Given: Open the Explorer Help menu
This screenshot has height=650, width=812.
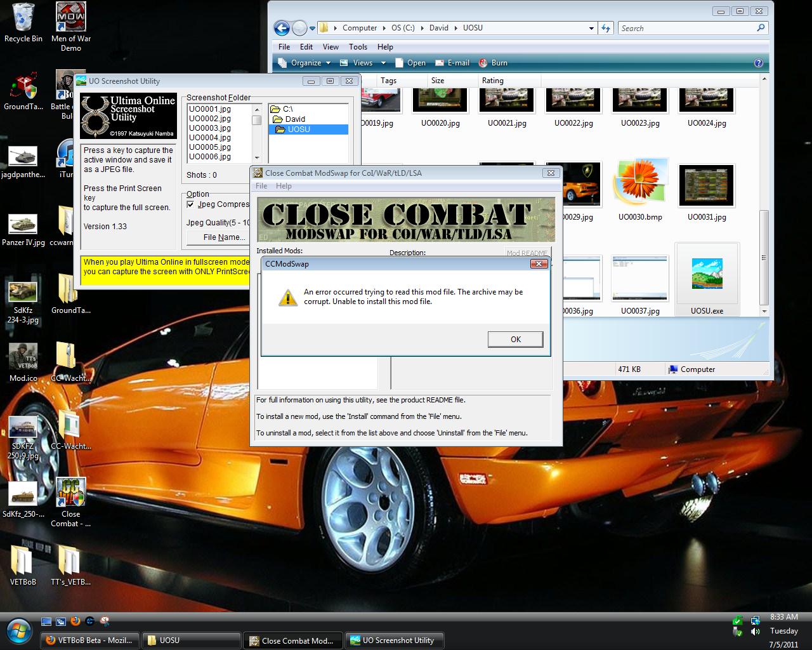Looking at the screenshot, I should (x=385, y=46).
